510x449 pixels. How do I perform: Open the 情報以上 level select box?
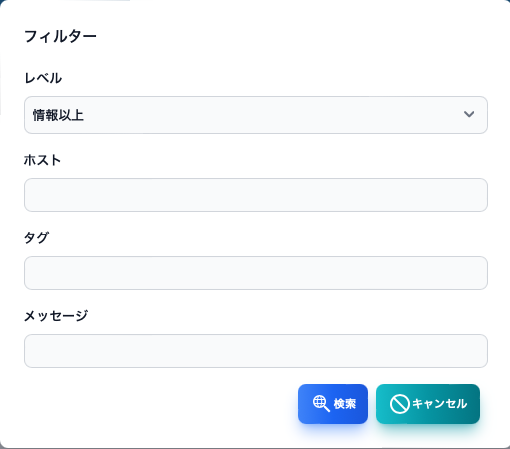tap(256, 115)
